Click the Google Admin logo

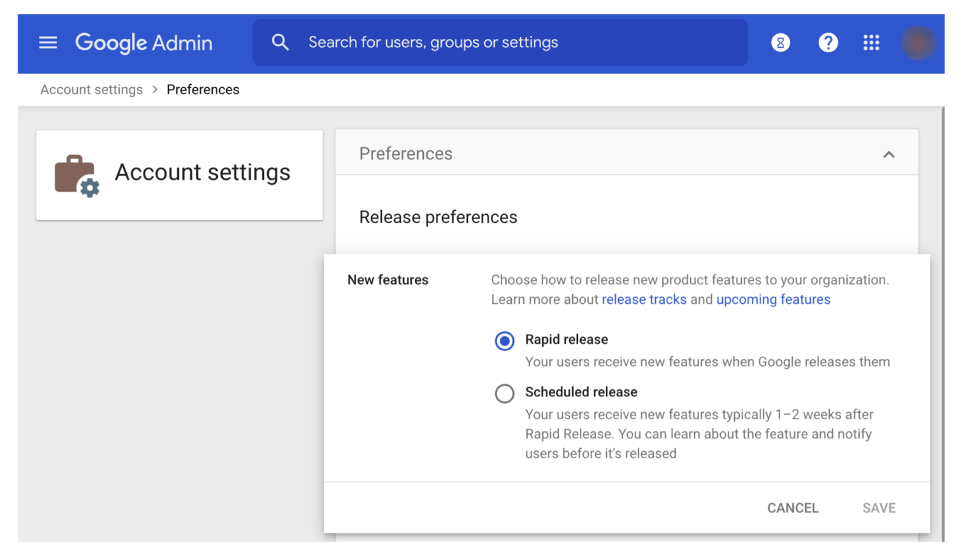[143, 43]
